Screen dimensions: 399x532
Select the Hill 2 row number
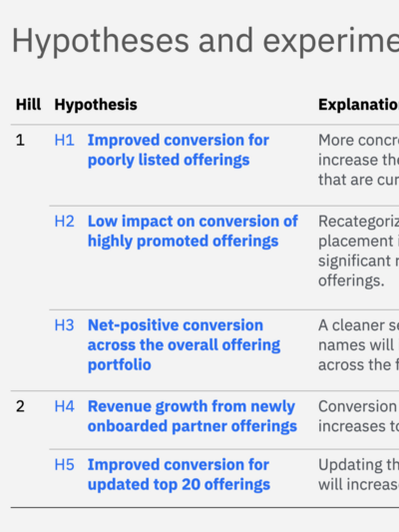click(x=20, y=406)
